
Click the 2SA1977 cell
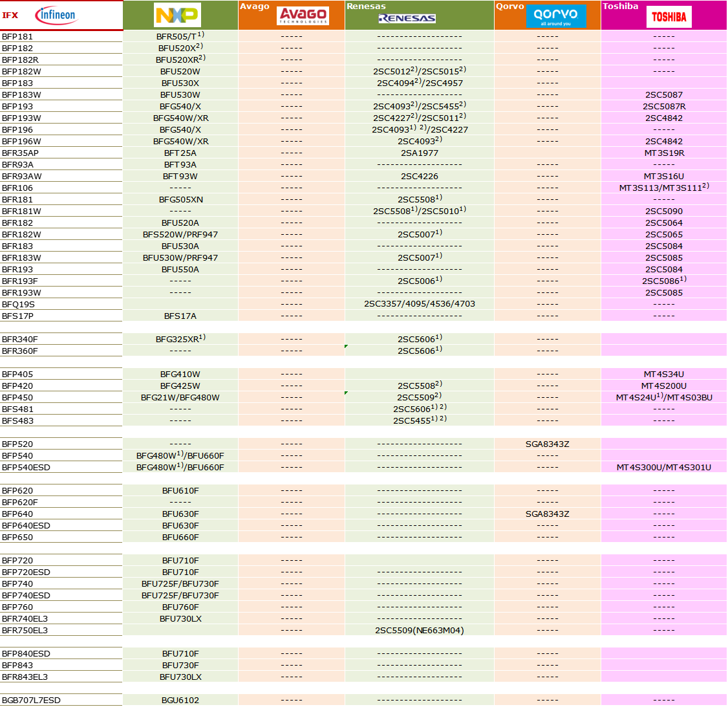tap(419, 153)
